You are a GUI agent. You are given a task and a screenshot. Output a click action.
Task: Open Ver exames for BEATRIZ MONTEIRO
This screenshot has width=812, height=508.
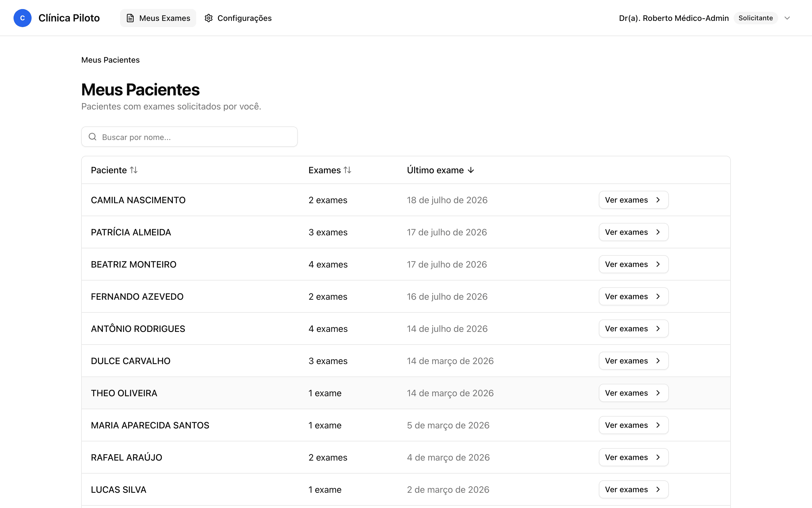click(634, 264)
